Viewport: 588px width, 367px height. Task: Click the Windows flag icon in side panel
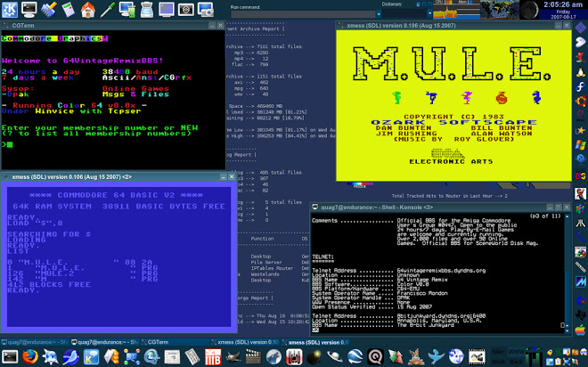[581, 144]
